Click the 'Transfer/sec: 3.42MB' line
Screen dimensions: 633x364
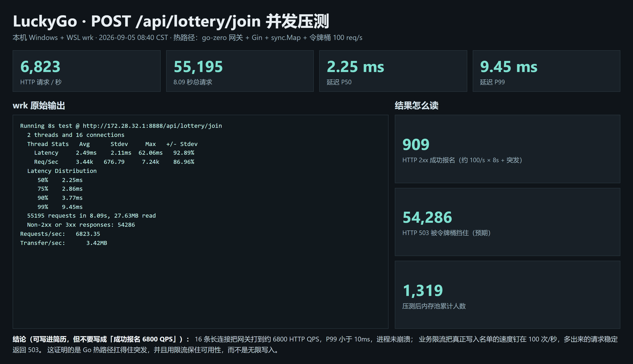pos(64,243)
